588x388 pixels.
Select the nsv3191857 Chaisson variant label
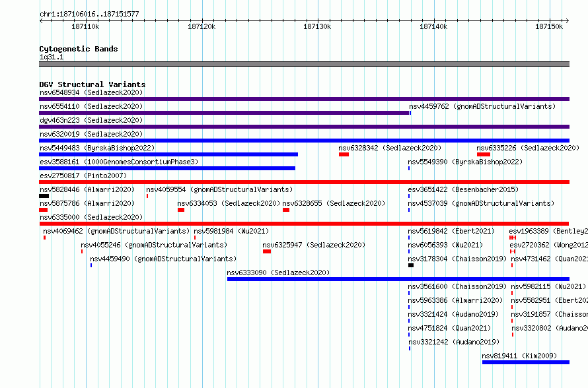550,314
